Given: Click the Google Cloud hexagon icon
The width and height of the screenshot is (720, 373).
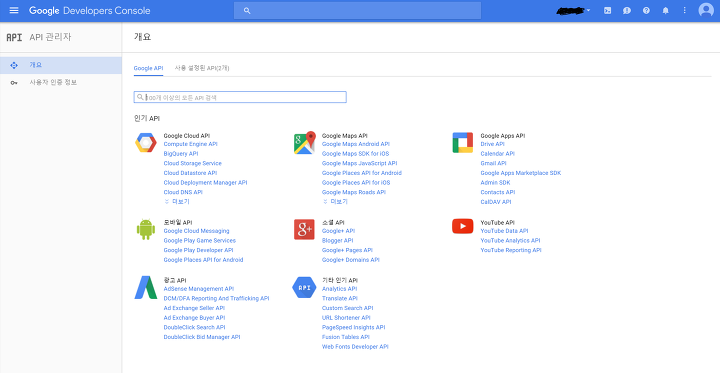Looking at the screenshot, I should [146, 143].
